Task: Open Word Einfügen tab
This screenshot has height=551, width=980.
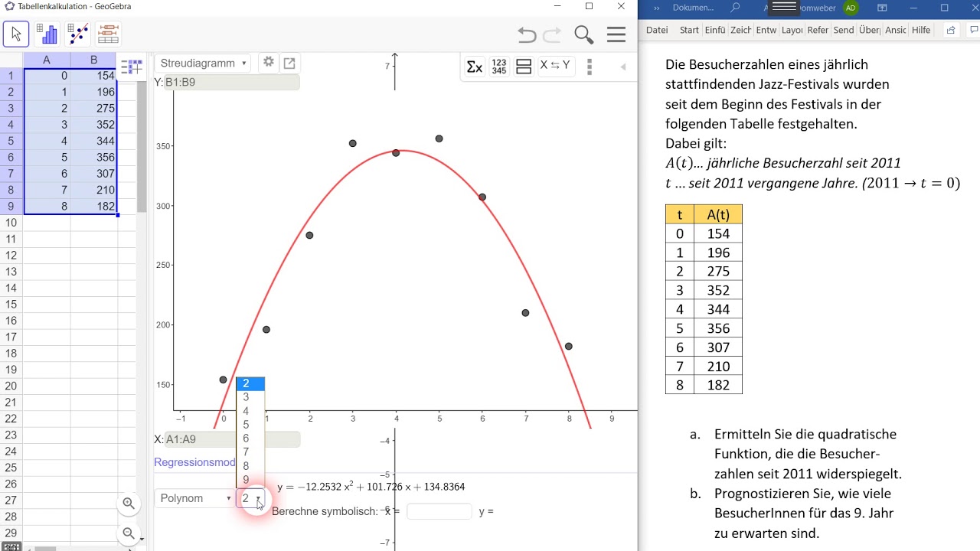Action: coord(715,30)
